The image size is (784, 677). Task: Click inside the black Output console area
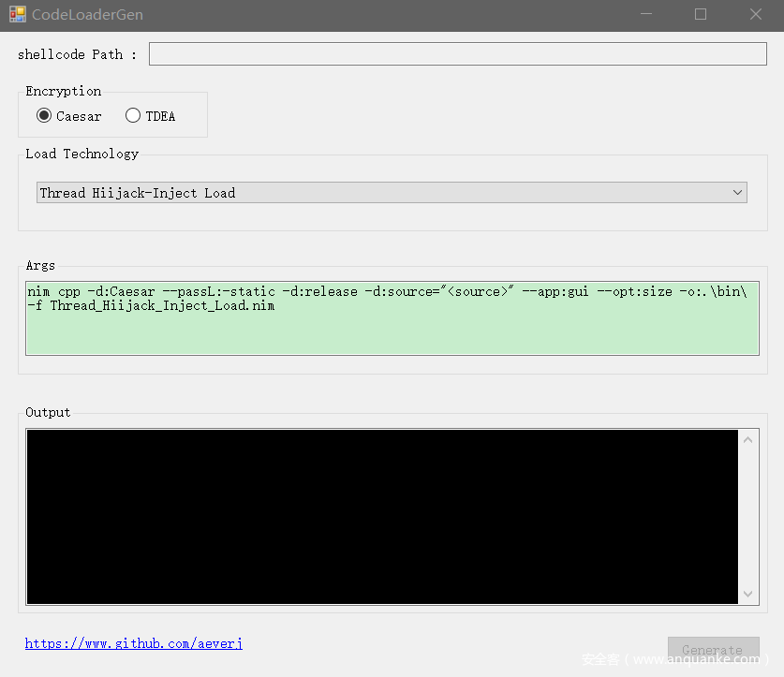[382, 516]
